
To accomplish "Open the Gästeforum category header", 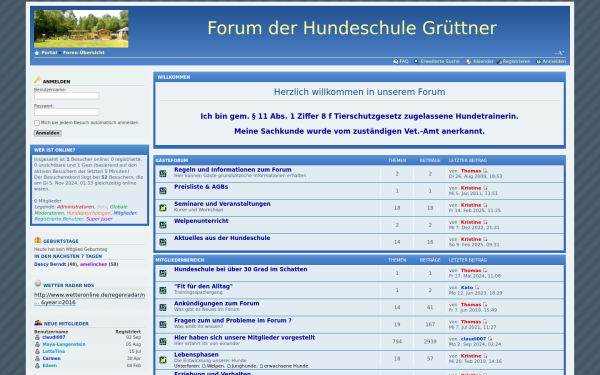I will [x=172, y=160].
